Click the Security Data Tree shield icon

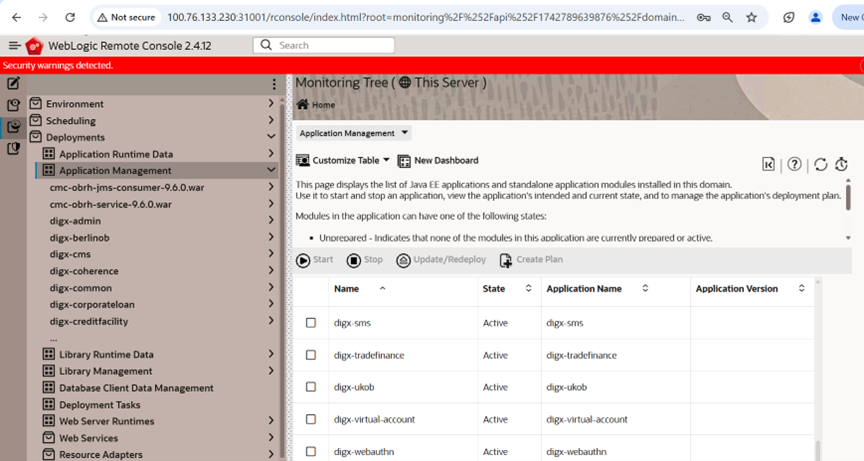click(x=13, y=148)
